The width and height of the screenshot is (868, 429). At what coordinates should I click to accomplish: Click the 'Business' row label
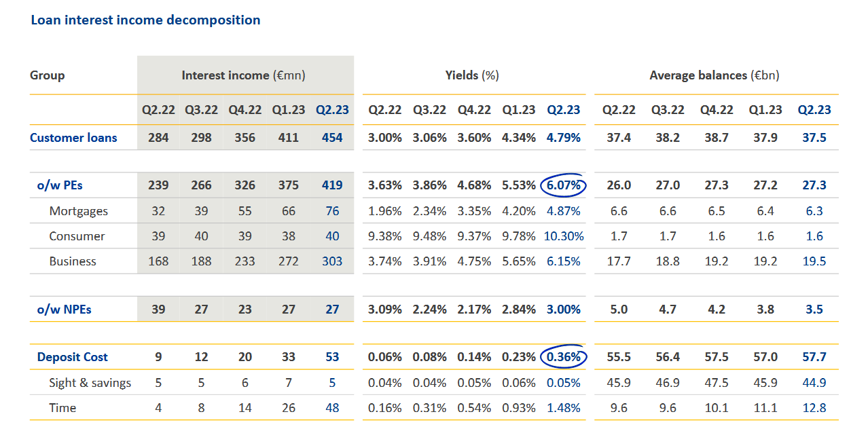(x=73, y=261)
